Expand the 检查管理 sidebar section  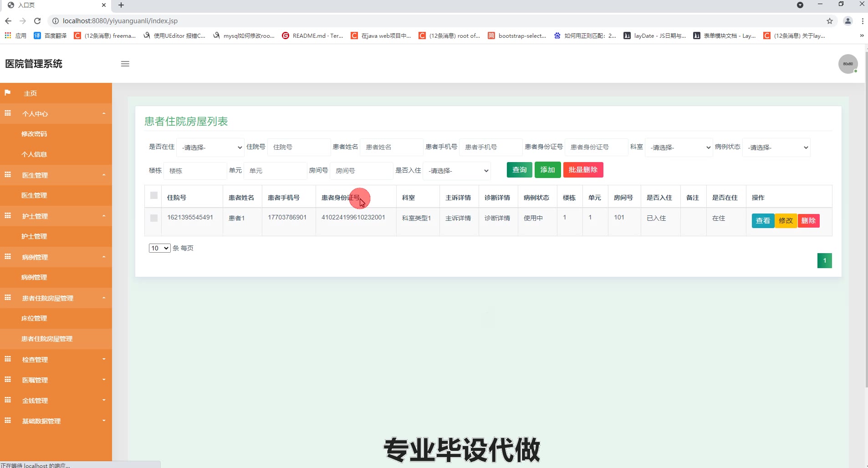56,359
